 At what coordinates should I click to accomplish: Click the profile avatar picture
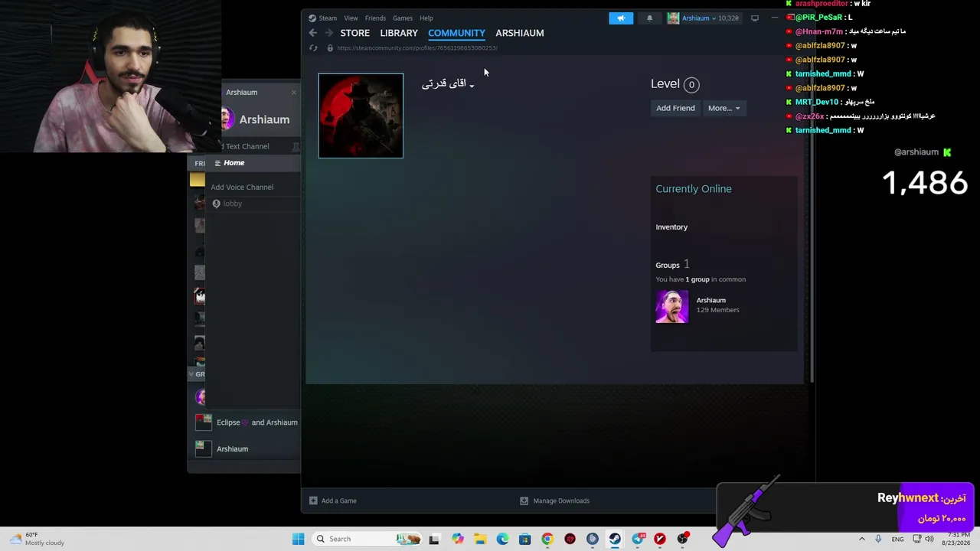(x=361, y=116)
